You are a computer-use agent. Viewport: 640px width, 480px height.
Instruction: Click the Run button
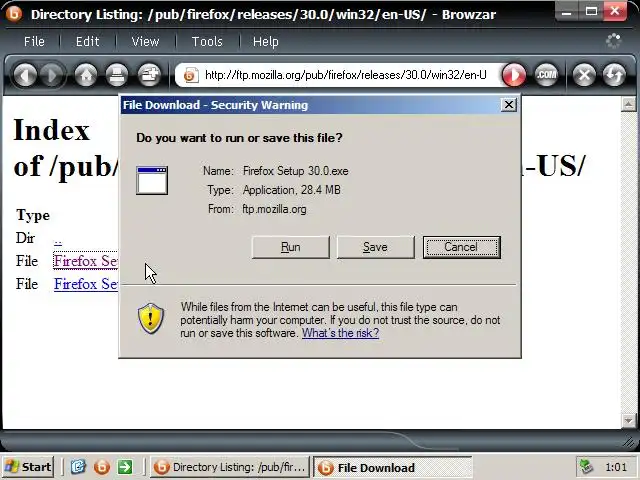point(291,247)
